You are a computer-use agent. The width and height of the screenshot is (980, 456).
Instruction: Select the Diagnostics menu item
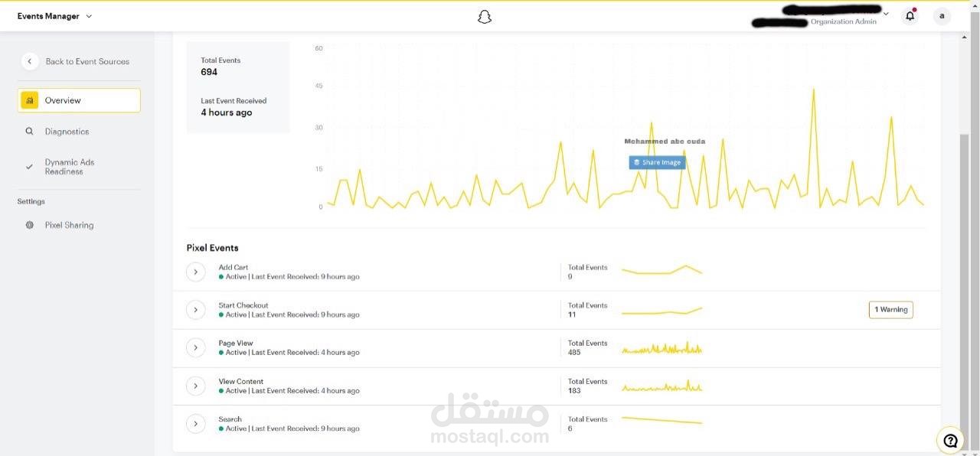click(x=67, y=132)
